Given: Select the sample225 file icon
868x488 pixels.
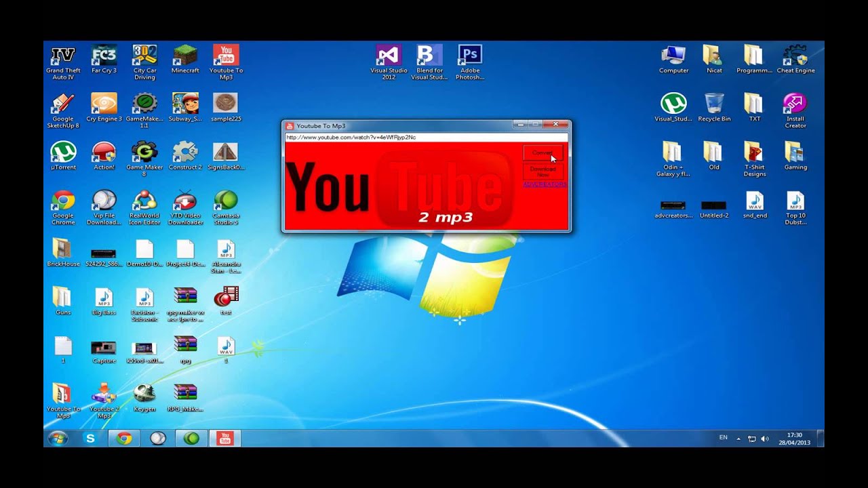Looking at the screenshot, I should (226, 108).
